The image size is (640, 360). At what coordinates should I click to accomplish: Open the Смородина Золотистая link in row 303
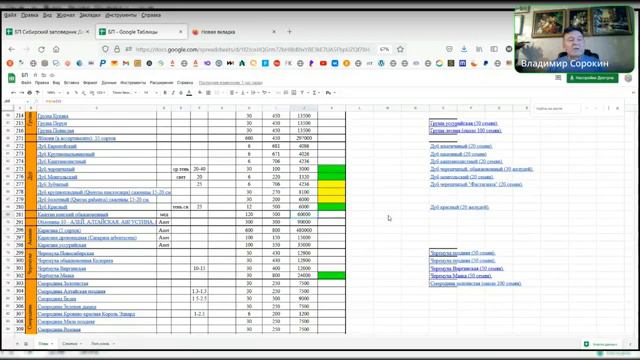pos(63,283)
